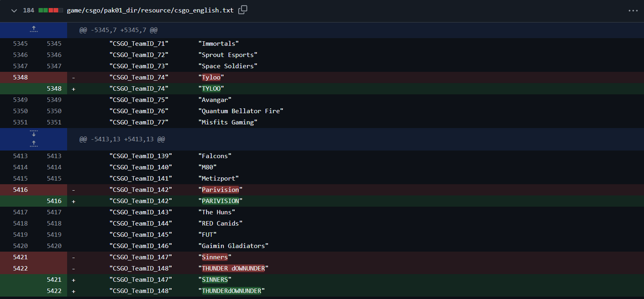Select added value "SINNERS"
Viewport: 644px width, 299px height.
pos(215,280)
